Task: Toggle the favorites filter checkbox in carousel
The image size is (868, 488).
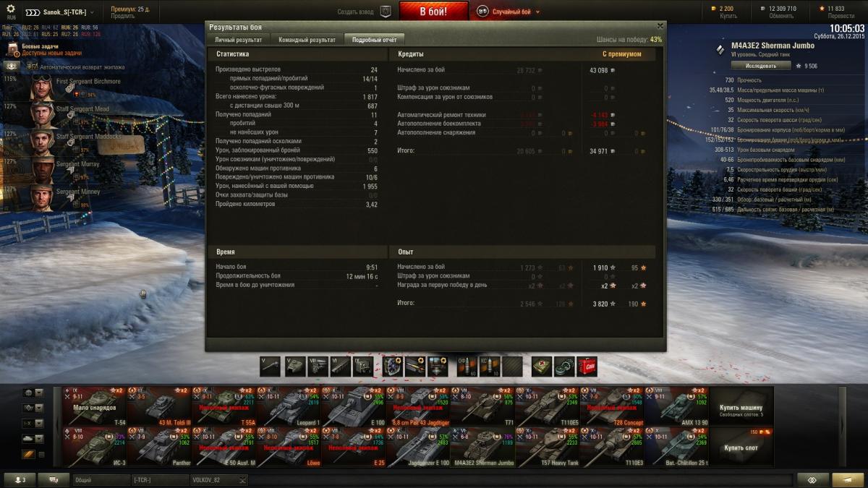Action: (x=41, y=454)
